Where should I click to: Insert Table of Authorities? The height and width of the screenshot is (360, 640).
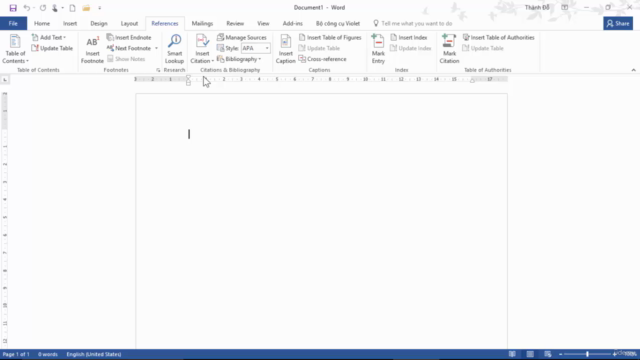tap(498, 37)
